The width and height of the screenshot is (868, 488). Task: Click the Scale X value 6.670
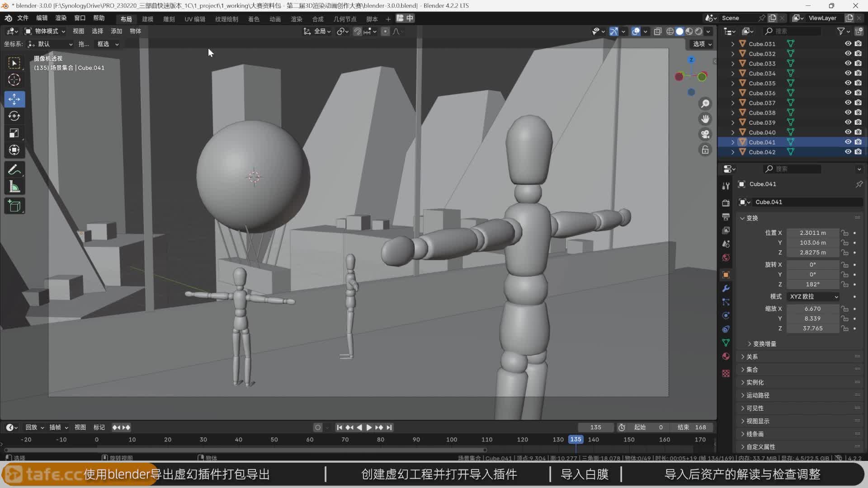coord(812,309)
